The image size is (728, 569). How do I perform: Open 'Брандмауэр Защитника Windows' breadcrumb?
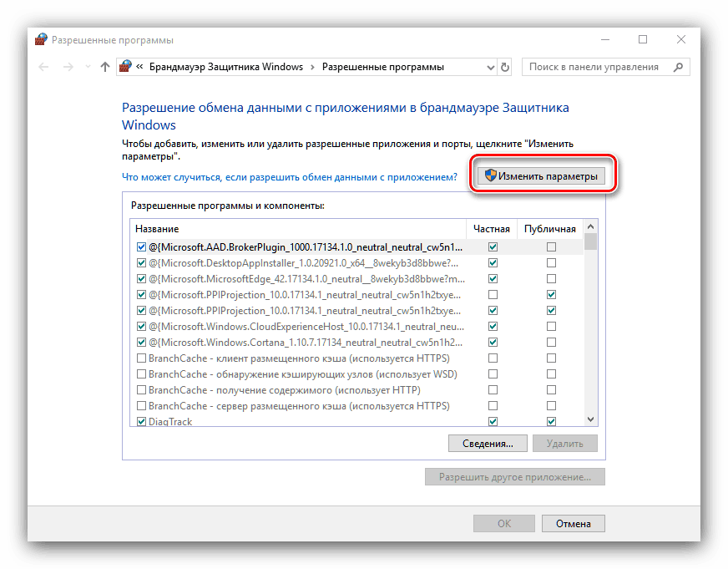click(225, 67)
